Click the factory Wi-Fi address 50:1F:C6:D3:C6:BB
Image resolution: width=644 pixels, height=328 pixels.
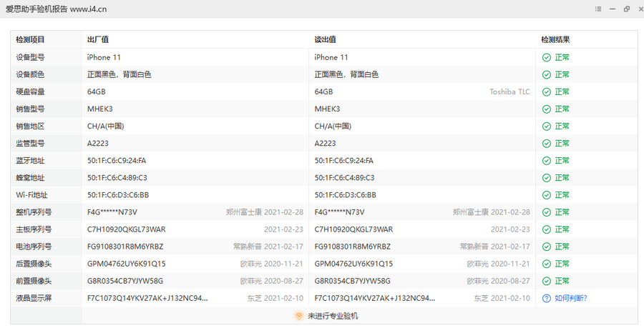[x=117, y=195]
